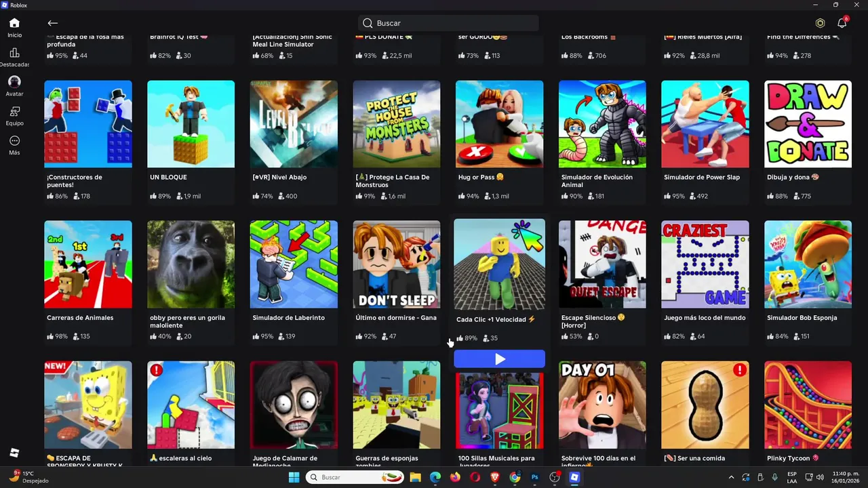Show hidden system tray icons
Image resolution: width=868 pixels, height=488 pixels.
(731, 477)
